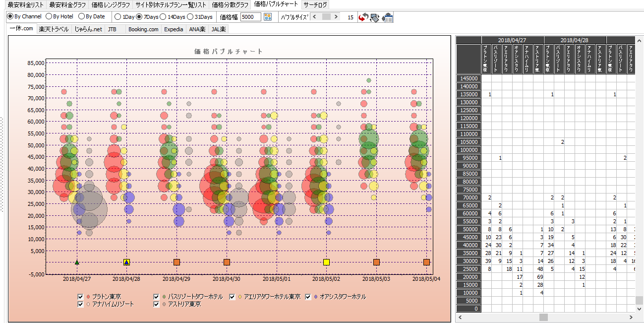Viewport: 644px width, 323px height.
Task: Open the サーチログ tab
Action: point(315,4)
